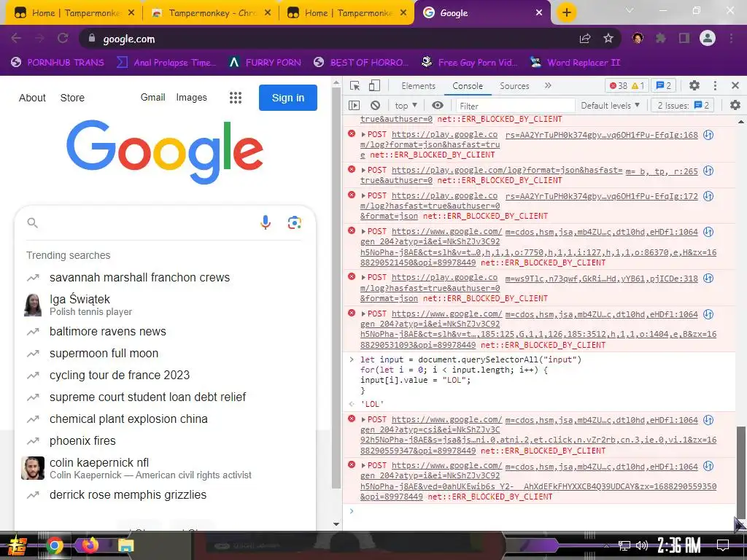Toggle the browser side panel icon
747x560 pixels.
click(684, 39)
